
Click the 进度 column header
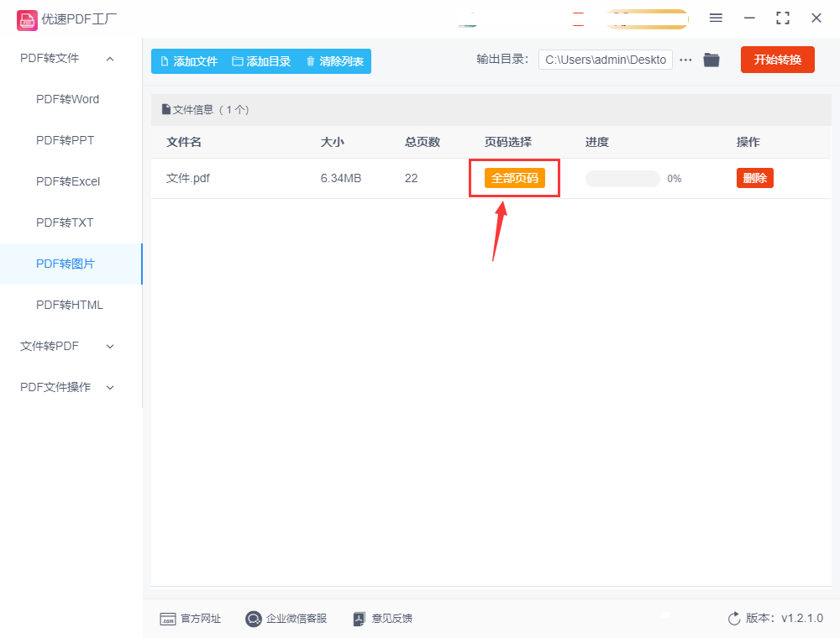click(x=596, y=142)
